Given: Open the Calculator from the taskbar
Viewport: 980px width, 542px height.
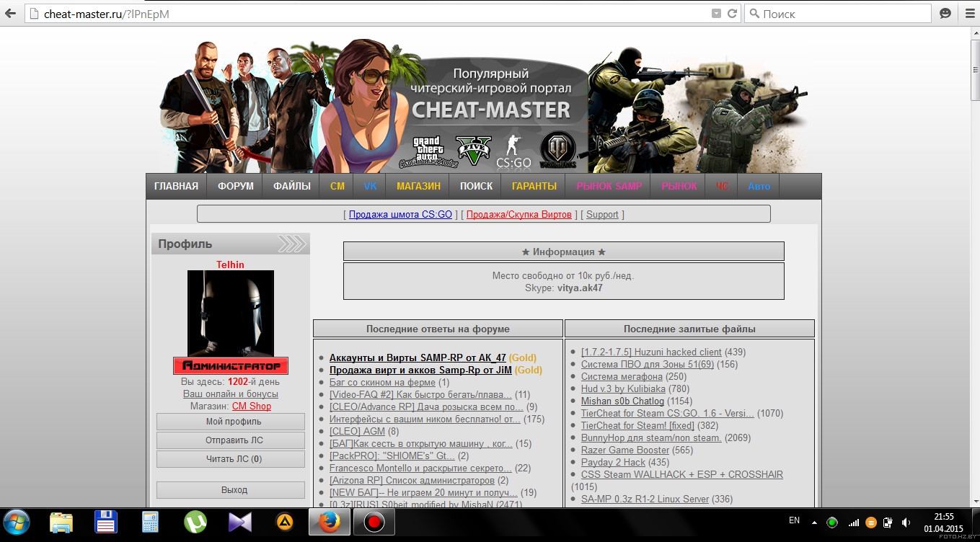Looking at the screenshot, I should (151, 522).
